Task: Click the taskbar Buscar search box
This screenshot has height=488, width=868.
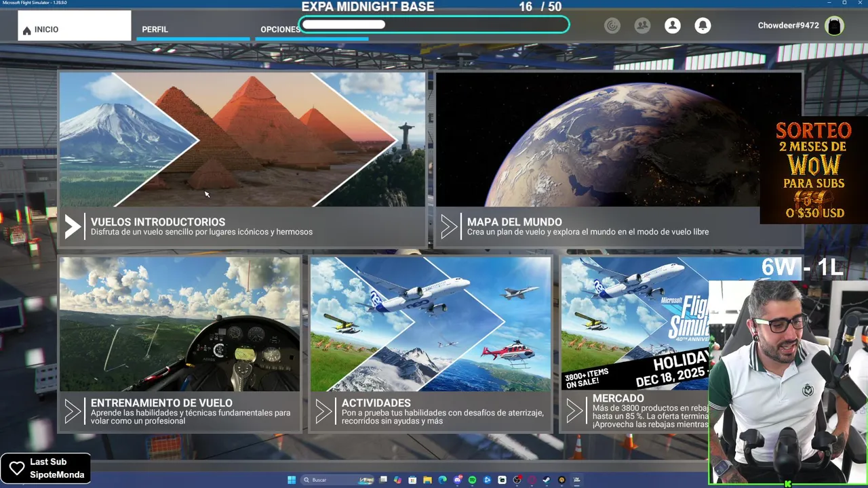Action: pyautogui.click(x=337, y=480)
